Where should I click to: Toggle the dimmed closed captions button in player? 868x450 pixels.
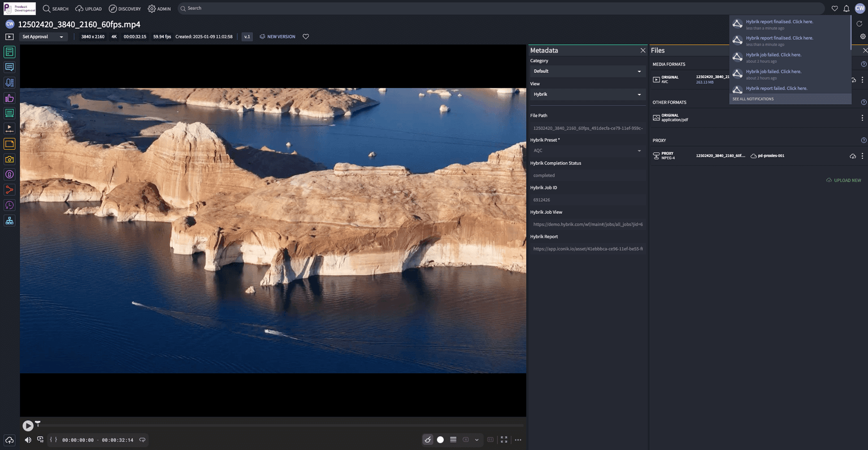tap(491, 440)
